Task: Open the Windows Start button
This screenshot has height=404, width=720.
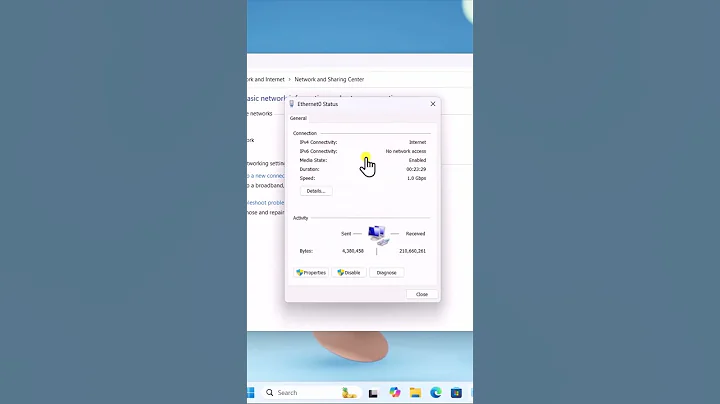Action: coord(251,393)
